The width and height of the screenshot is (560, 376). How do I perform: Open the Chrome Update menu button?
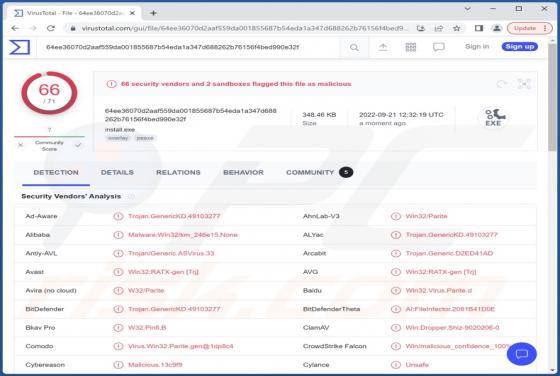(x=529, y=28)
